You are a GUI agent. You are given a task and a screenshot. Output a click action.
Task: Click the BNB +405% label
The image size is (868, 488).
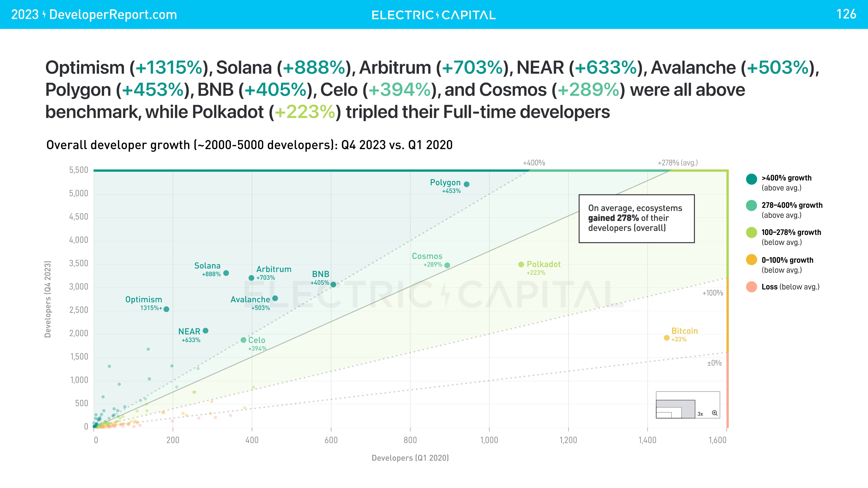pos(320,278)
